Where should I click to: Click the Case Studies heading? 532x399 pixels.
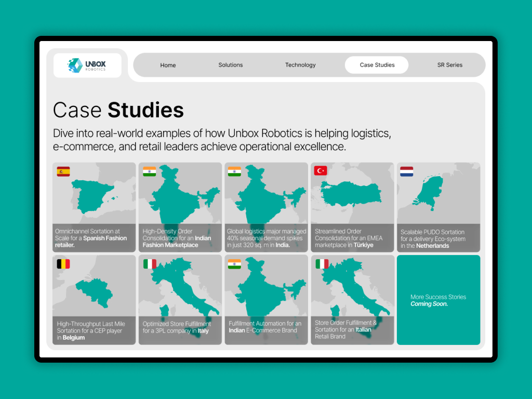tap(118, 110)
